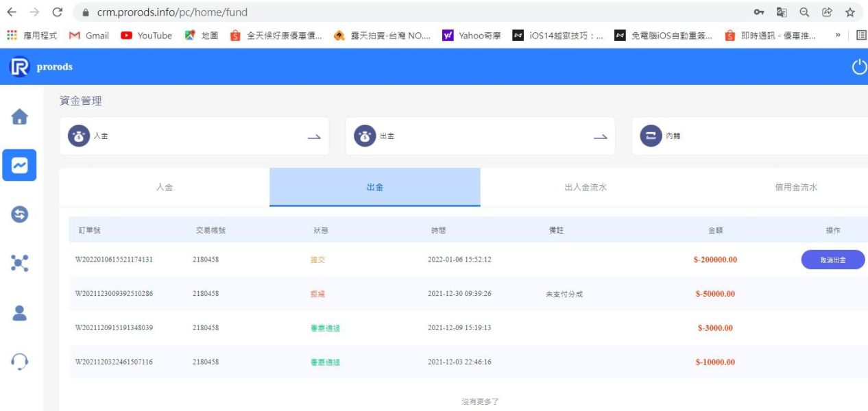
Task: Click the 資金管理 page heading
Action: pos(81,101)
